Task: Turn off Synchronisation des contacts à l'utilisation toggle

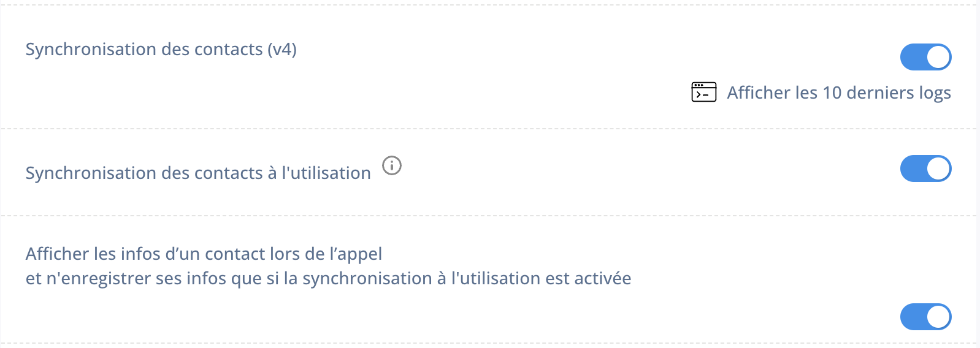Action: 926,168
